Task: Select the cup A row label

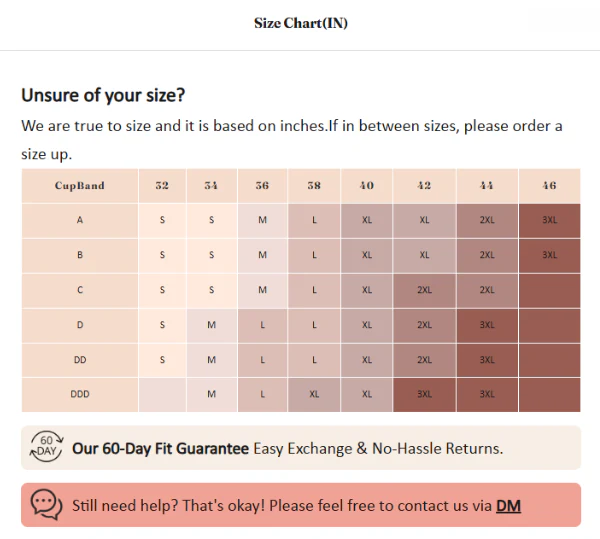Action: (x=80, y=220)
